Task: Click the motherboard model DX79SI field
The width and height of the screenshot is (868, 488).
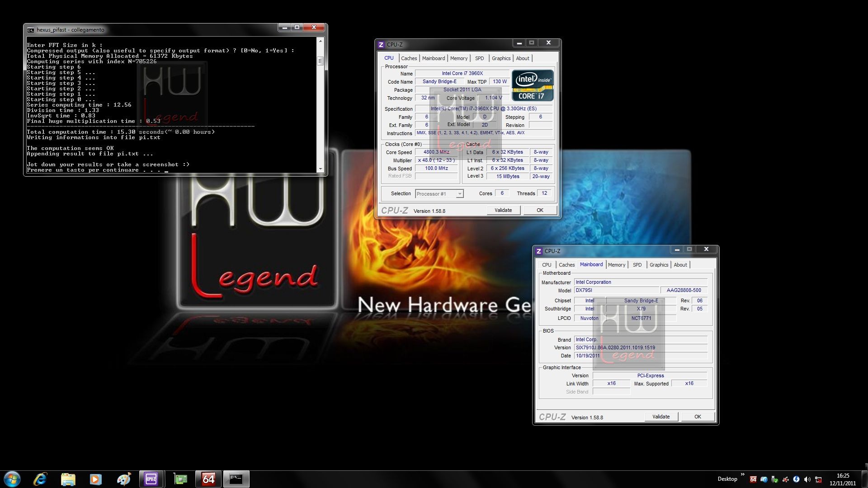Action: (616, 290)
